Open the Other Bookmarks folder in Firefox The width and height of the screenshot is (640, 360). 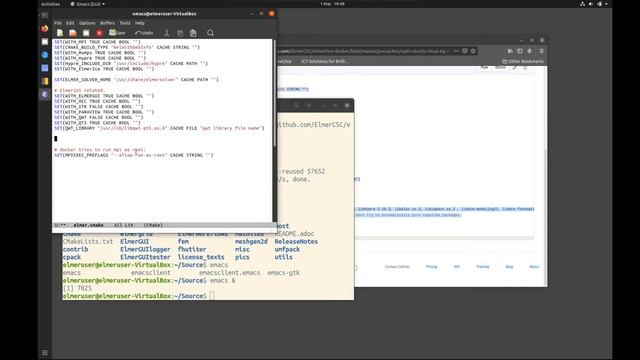pos(523,61)
